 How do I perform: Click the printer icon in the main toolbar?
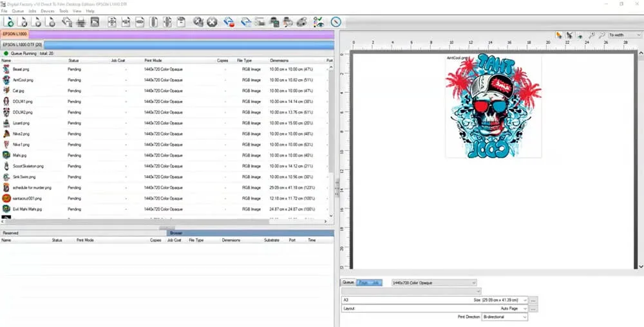[81, 22]
